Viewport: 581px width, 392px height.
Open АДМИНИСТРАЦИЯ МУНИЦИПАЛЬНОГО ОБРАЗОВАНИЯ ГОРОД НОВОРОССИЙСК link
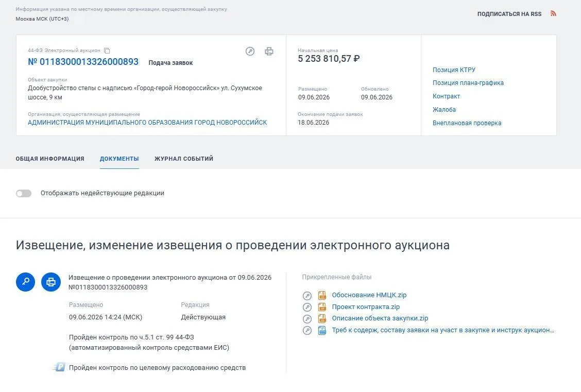point(147,123)
